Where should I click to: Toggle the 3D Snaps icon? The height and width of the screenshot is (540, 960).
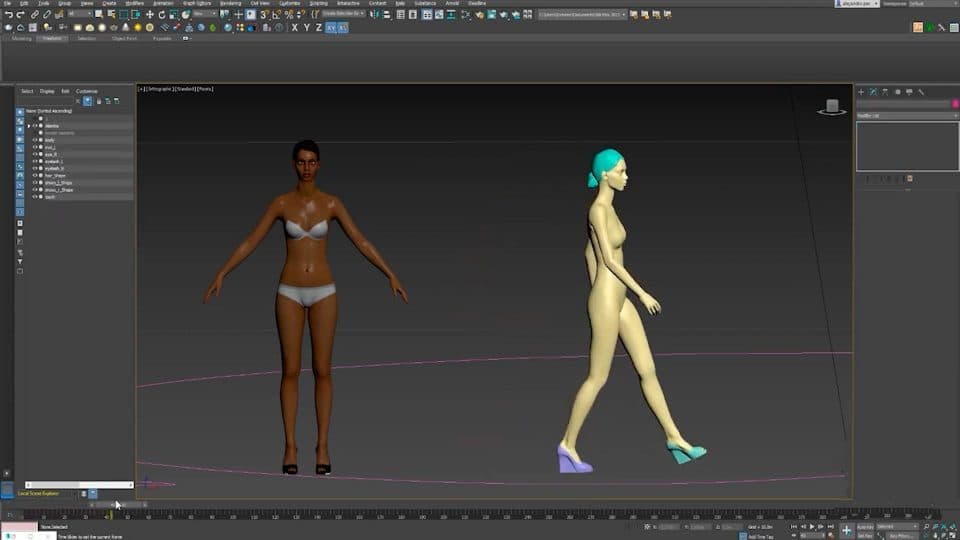[264, 14]
